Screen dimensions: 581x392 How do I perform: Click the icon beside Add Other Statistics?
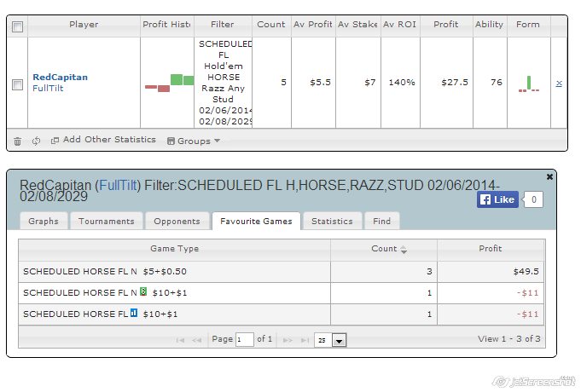pyautogui.click(x=55, y=141)
